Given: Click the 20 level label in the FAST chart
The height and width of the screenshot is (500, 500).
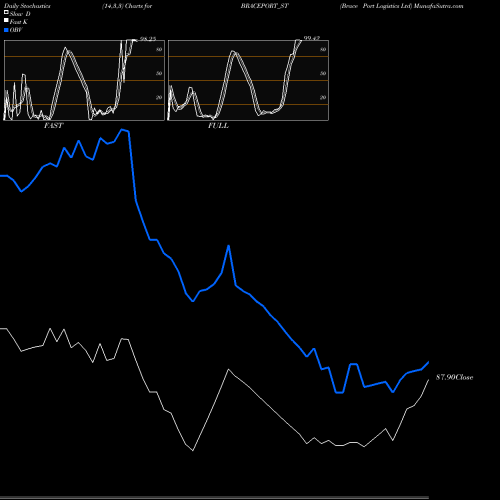Looking at the screenshot, I should (x=159, y=97).
